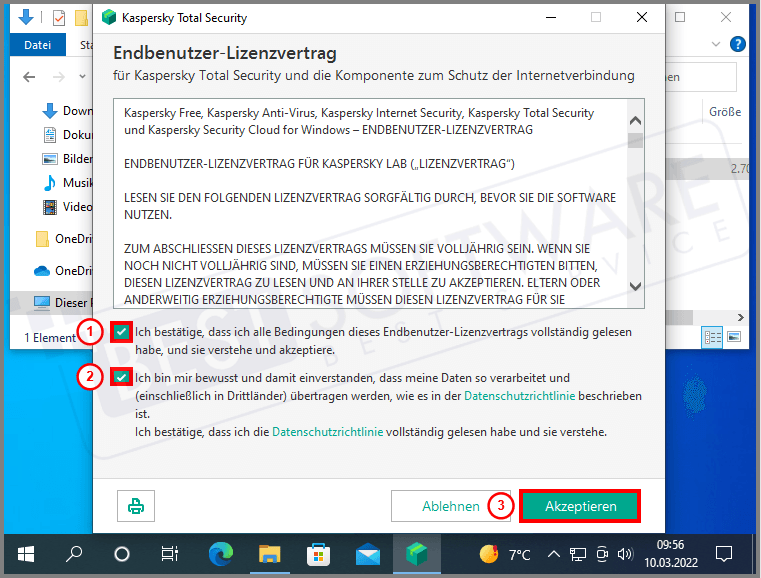Open Microsoft Store from taskbar
This screenshot has width=761, height=578.
[x=318, y=554]
